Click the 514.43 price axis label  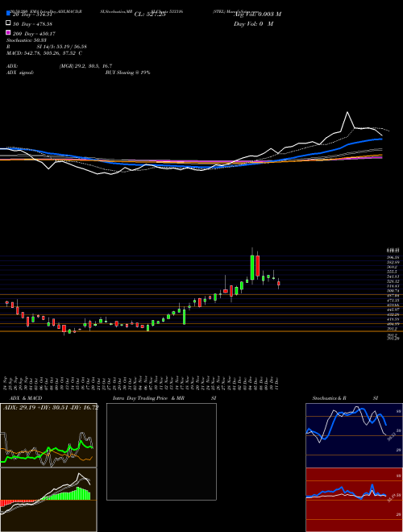394,286
